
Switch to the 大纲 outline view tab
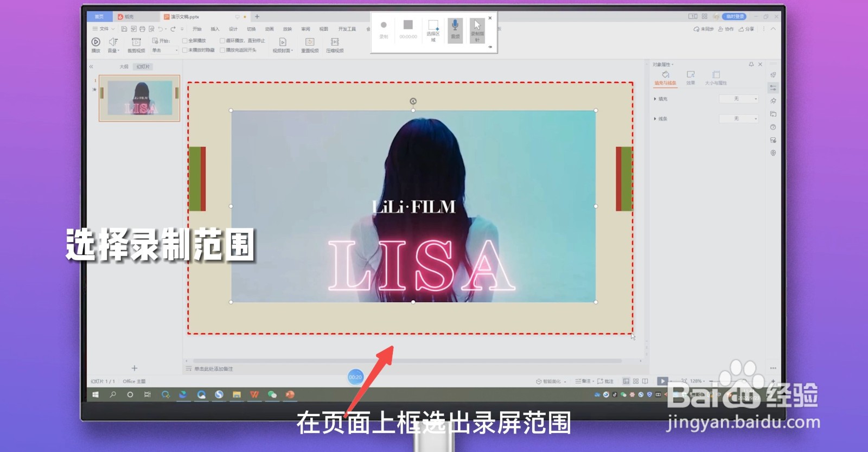[x=124, y=67]
